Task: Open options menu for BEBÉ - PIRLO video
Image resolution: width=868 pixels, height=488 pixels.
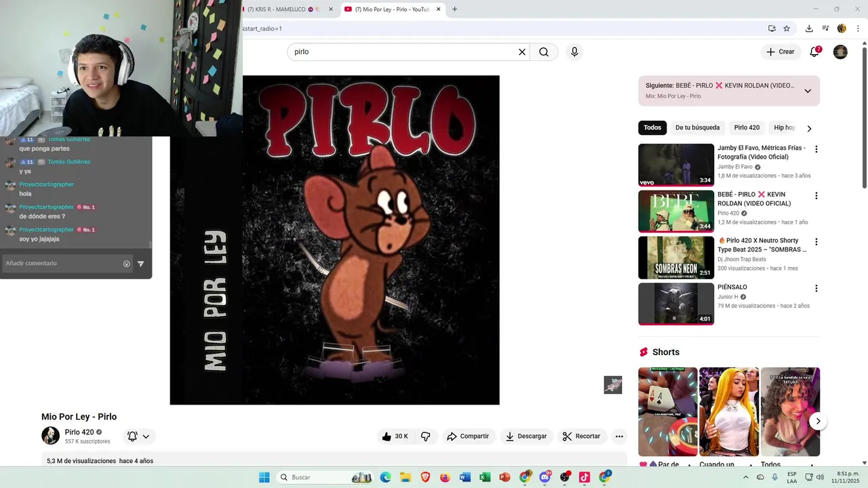Action: point(816,196)
